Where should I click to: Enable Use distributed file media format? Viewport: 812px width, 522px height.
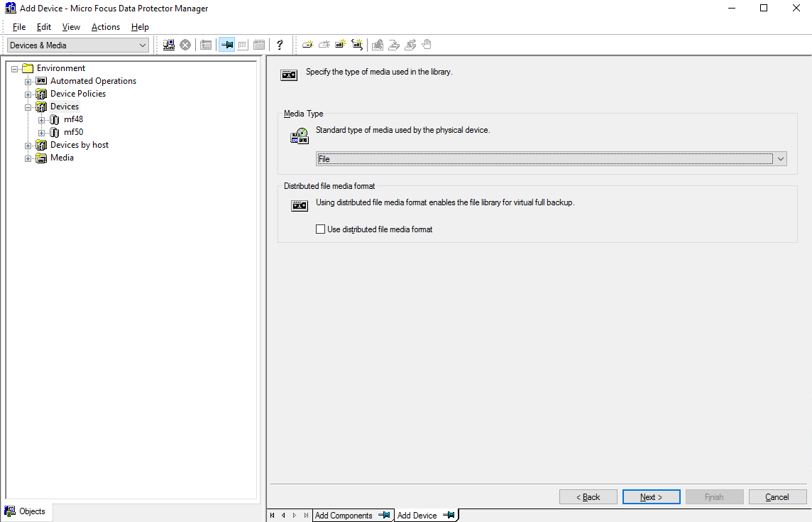tap(321, 229)
